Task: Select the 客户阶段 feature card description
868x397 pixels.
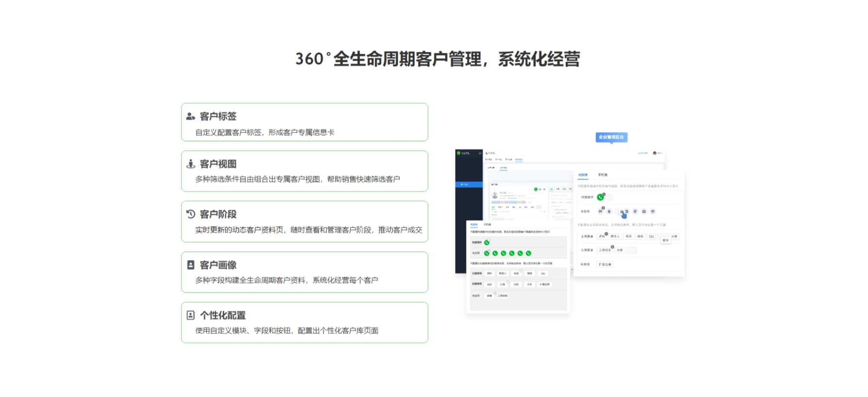Action: [308, 230]
